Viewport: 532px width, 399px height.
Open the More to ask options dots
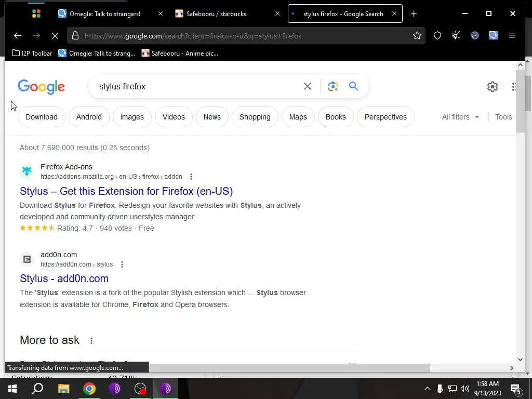coord(91,341)
